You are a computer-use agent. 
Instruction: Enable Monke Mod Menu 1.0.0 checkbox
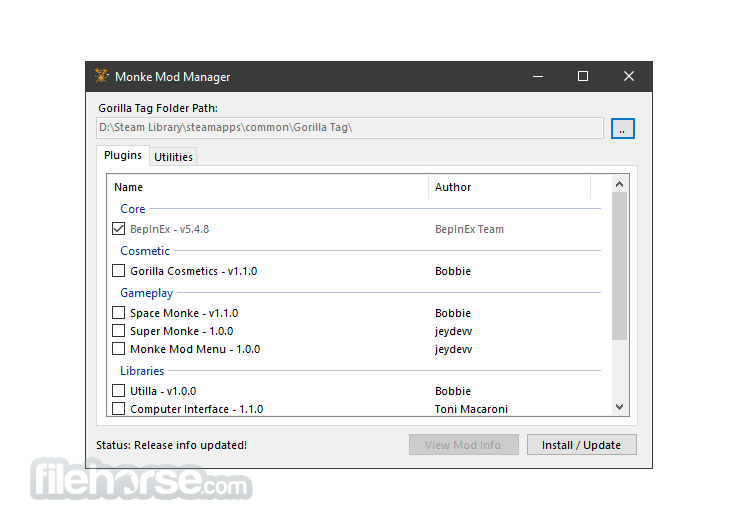coord(119,349)
